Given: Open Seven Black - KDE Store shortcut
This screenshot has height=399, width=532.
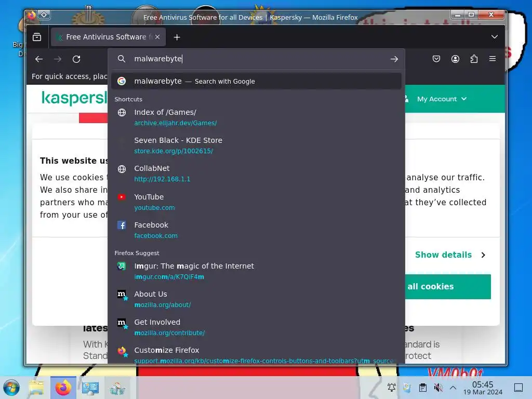Looking at the screenshot, I should (257, 145).
